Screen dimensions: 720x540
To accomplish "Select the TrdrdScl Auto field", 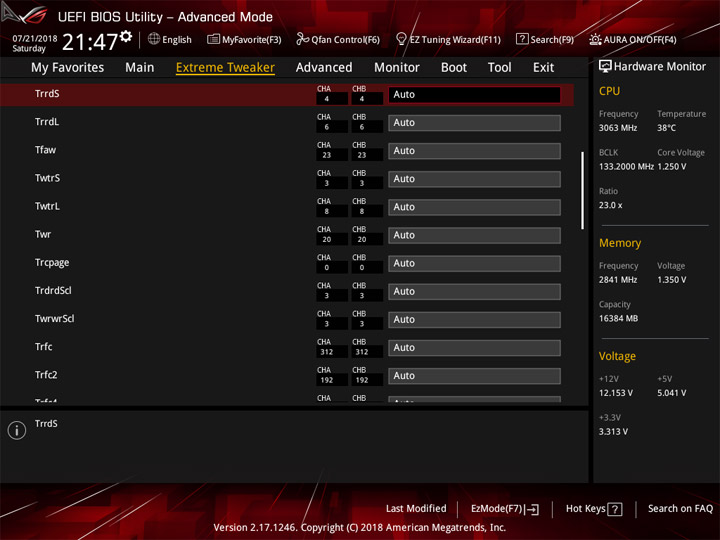I will click(474, 292).
